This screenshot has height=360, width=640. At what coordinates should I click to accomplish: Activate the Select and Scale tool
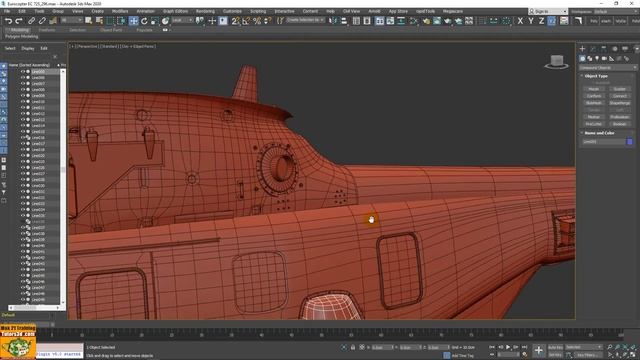tap(155, 21)
